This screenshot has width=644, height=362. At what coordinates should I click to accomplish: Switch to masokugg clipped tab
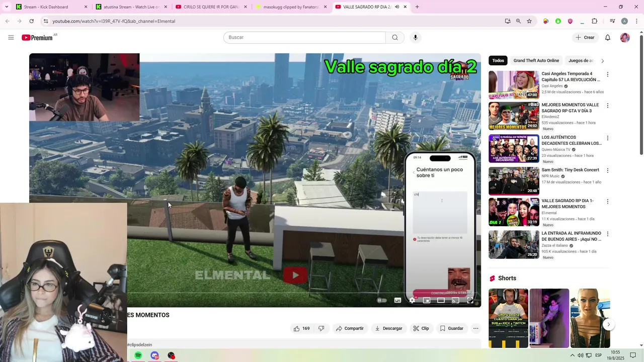[x=290, y=7]
